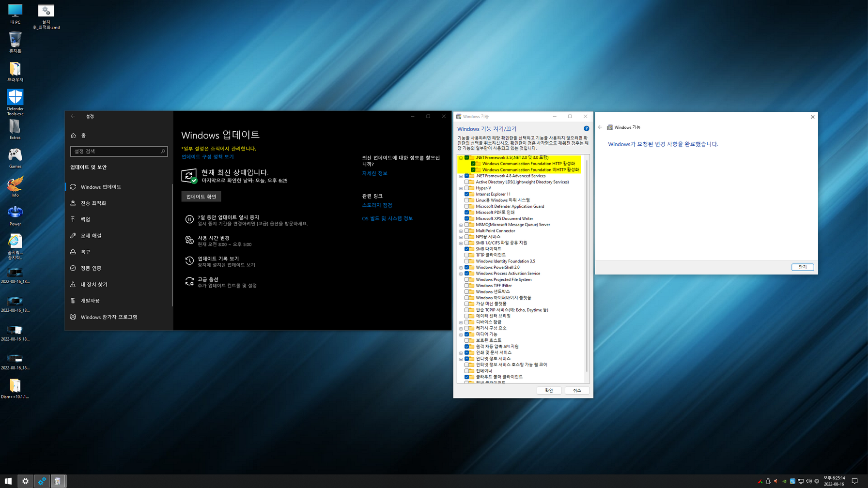Image resolution: width=868 pixels, height=488 pixels.
Task: Click the search magnifier in 설정 검색 box
Action: pos(163,152)
